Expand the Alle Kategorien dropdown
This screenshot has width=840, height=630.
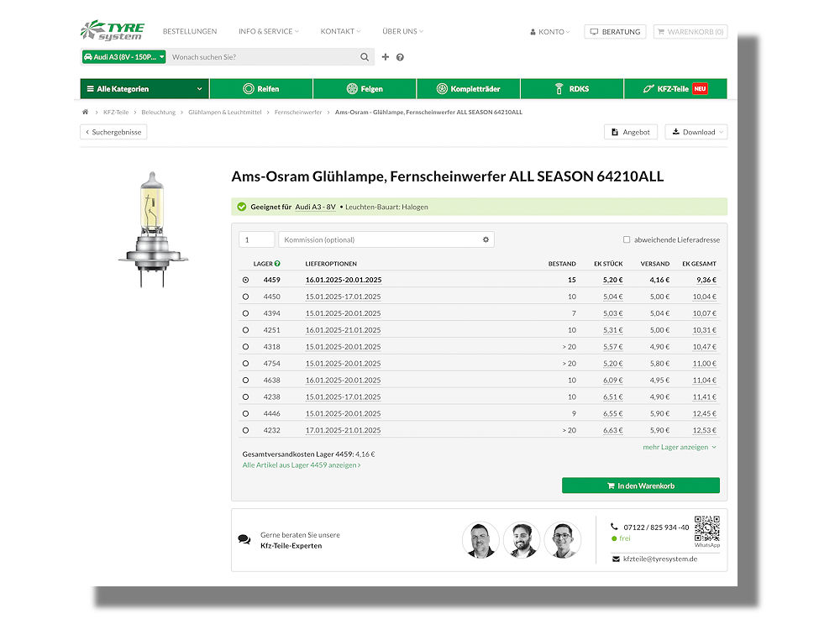click(x=144, y=89)
